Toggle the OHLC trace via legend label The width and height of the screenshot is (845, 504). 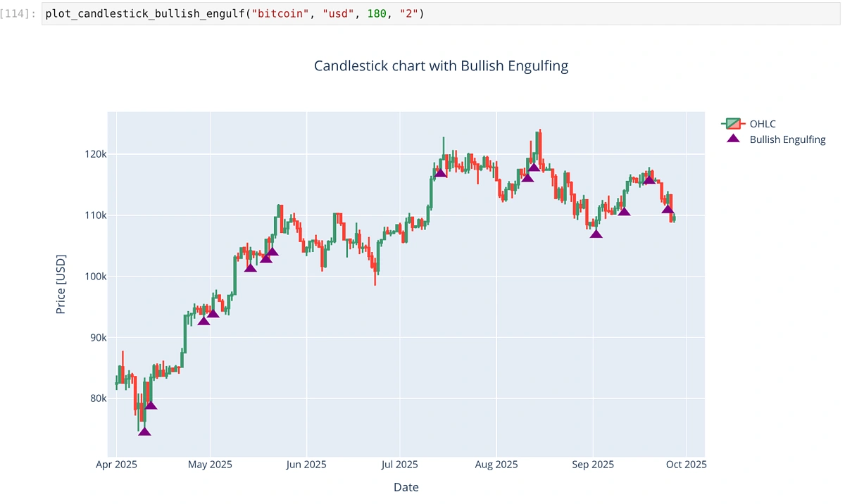[763, 124]
